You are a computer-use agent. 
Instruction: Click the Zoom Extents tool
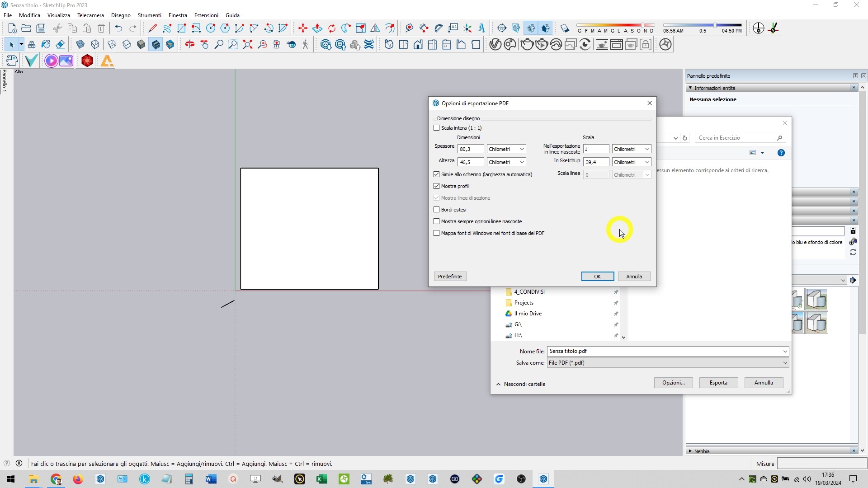248,44
